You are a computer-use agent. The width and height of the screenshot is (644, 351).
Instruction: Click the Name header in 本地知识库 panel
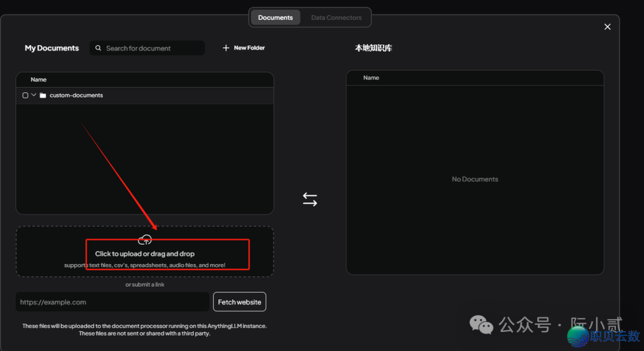point(371,78)
